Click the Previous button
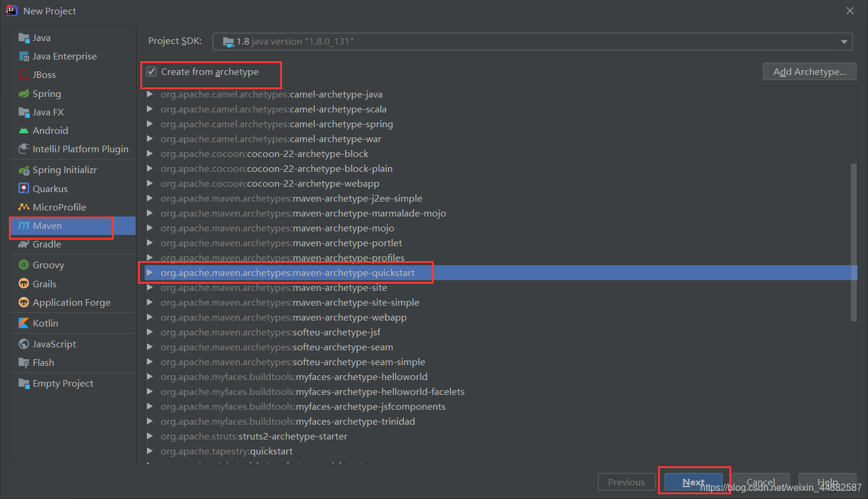Image resolution: width=868 pixels, height=499 pixels. pyautogui.click(x=626, y=482)
